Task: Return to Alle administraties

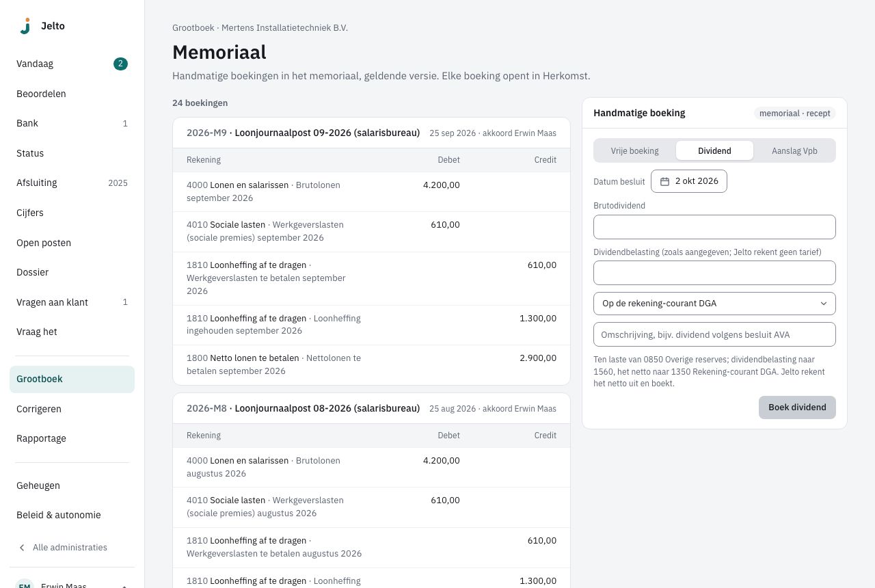Action: (x=72, y=548)
